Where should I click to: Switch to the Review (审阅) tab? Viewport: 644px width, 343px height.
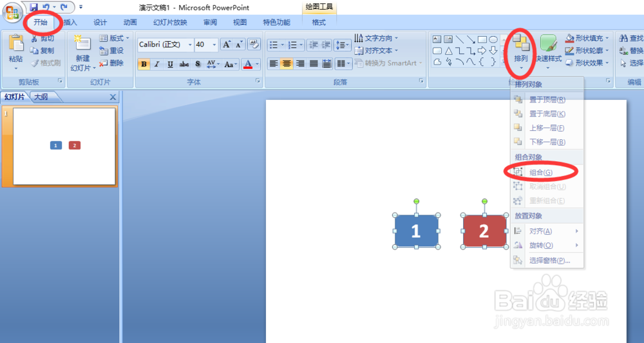(210, 22)
